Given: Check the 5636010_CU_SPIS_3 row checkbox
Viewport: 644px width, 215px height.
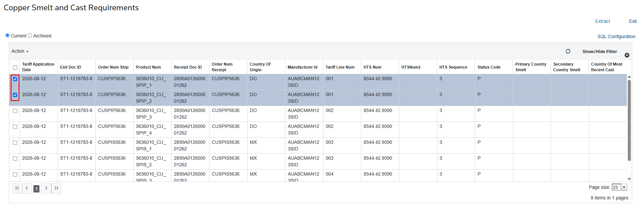Looking at the screenshot, I should 15,174.
